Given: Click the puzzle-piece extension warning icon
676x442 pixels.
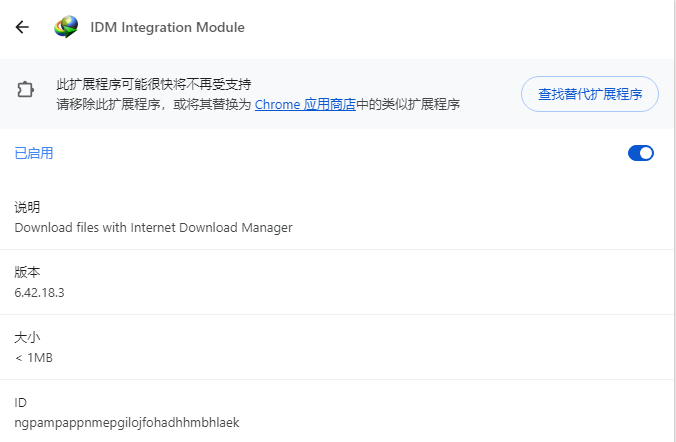Looking at the screenshot, I should point(25,89).
